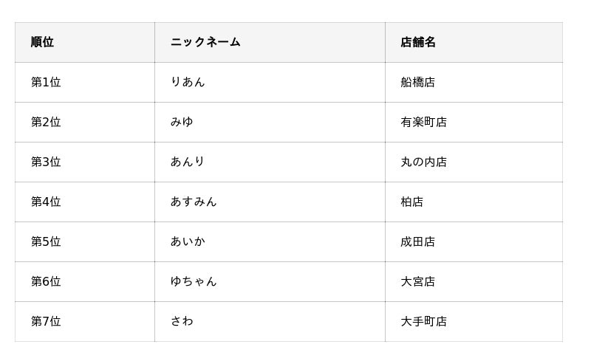Screen dimensions: 591x364
Task: Select the 大手町店 store cell
Action: pos(424,322)
